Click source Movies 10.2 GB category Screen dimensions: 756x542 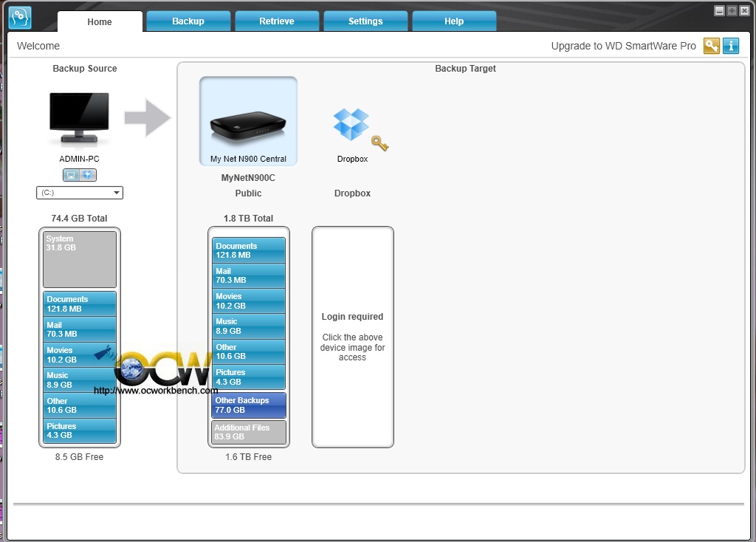[80, 355]
